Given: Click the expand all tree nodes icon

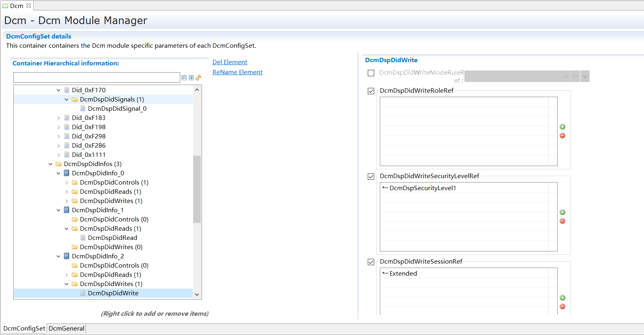Looking at the screenshot, I should pos(192,78).
